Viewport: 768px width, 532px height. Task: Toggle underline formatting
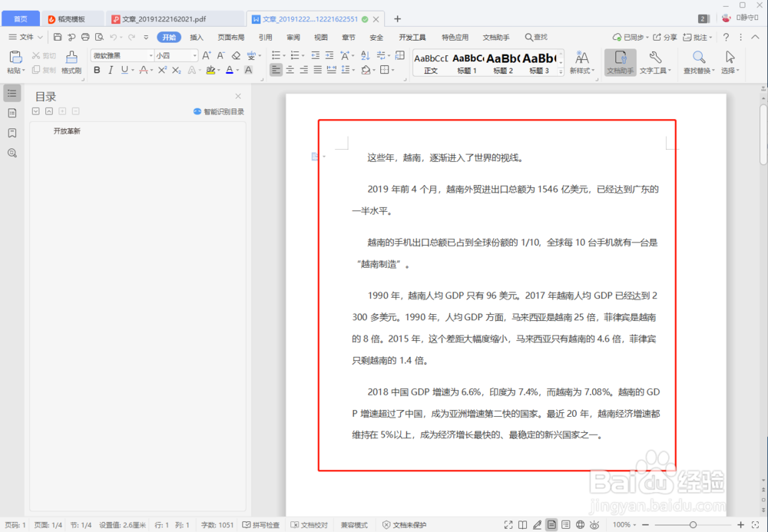(123, 70)
